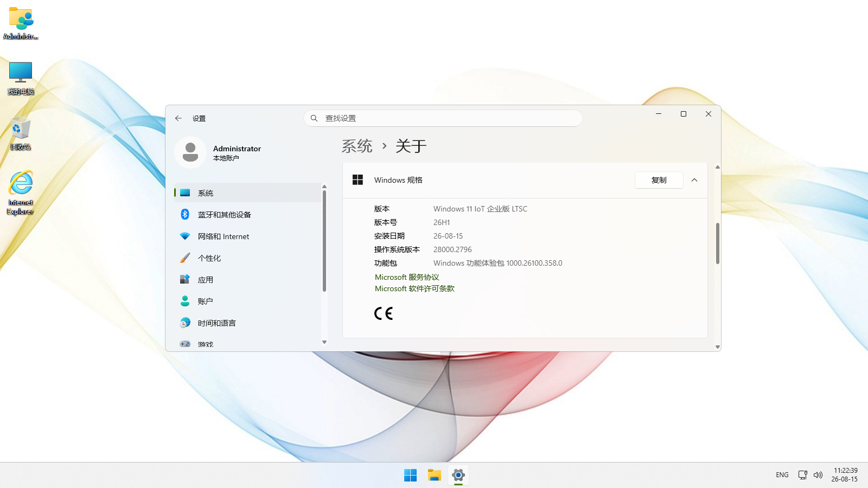
Task: Close the Settings window
Action: [709, 114]
